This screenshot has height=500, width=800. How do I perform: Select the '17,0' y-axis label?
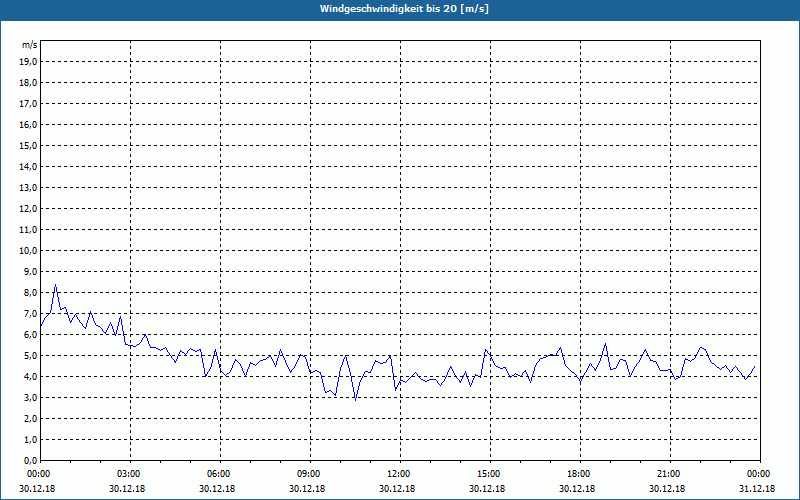point(27,104)
